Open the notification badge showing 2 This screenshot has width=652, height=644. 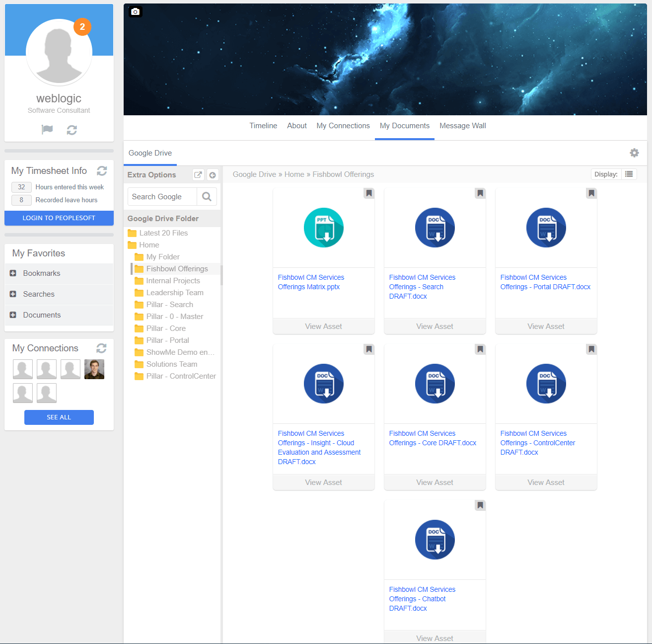point(82,27)
